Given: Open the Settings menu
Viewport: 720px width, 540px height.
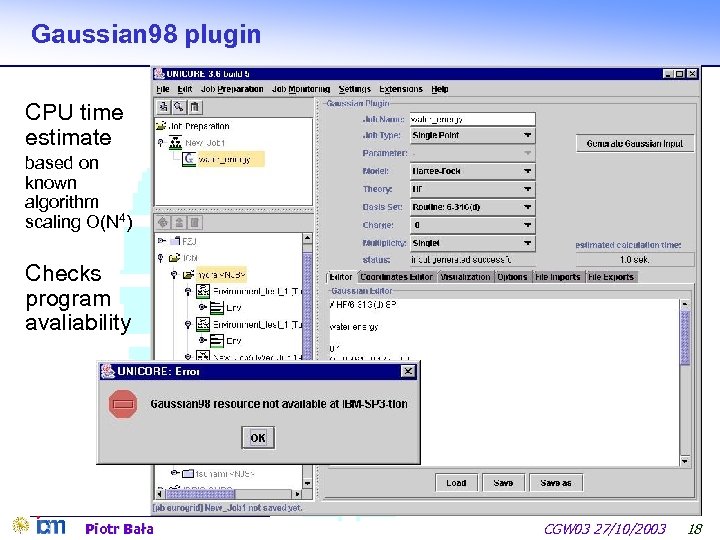Looking at the screenshot, I should 354,89.
